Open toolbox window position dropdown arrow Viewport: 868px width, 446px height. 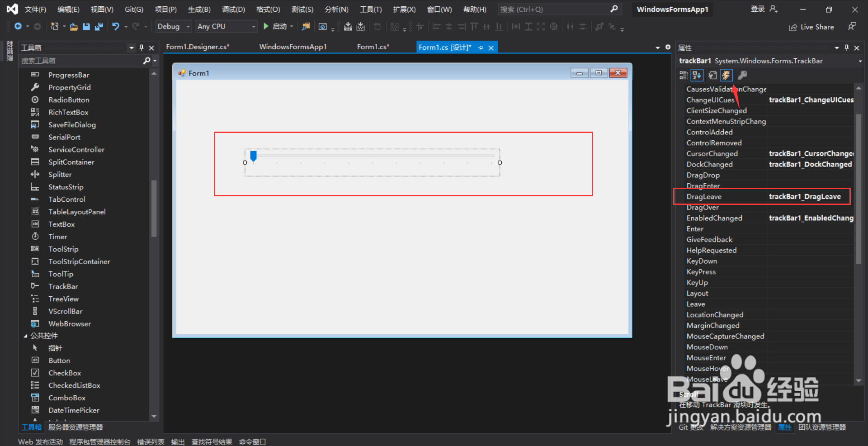132,47
